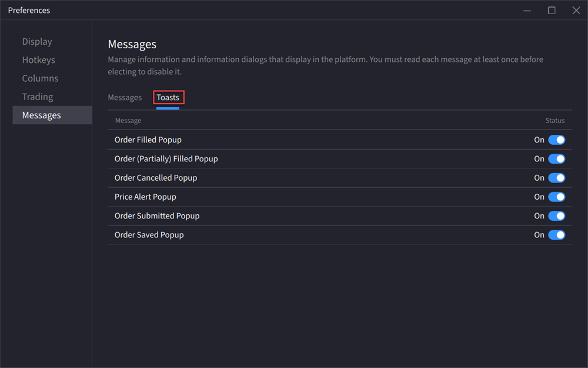Toggle the Order Cancelled Popup switch

[x=556, y=178]
